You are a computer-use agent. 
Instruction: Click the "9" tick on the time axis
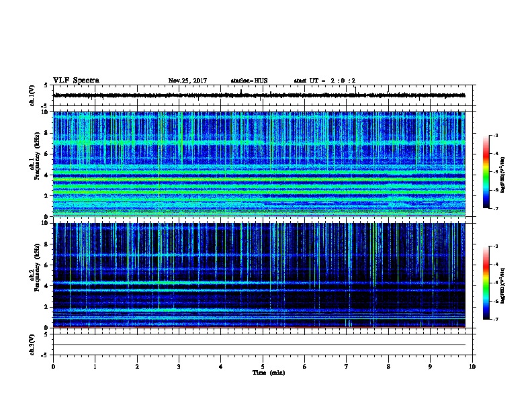[x=430, y=367]
